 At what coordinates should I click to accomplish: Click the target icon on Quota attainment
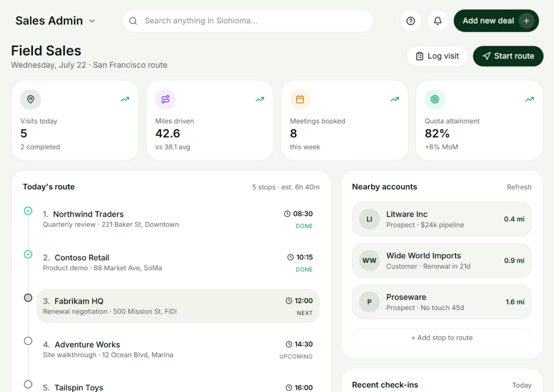[x=435, y=100]
